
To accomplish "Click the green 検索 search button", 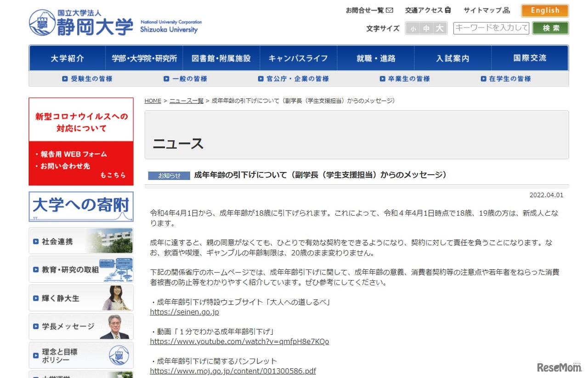I will [550, 28].
